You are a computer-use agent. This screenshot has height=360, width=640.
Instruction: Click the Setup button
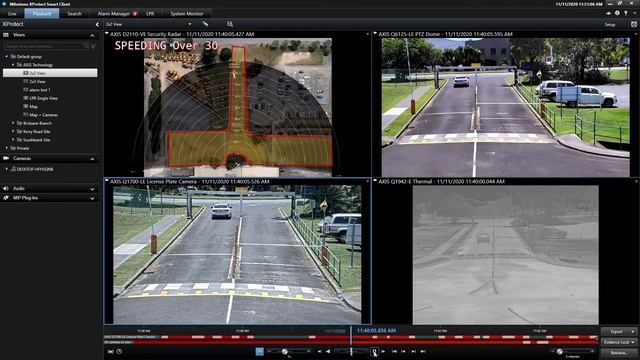(x=610, y=24)
